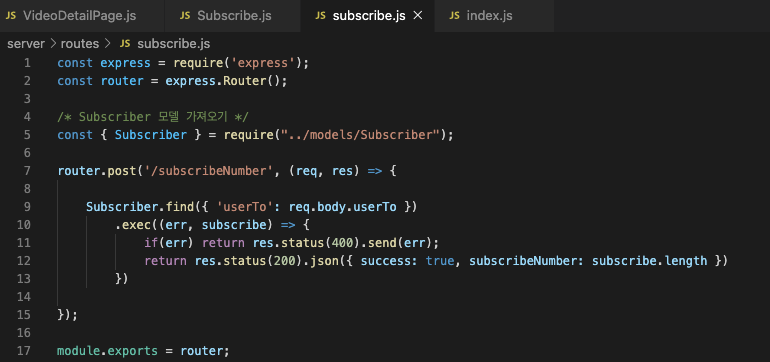This screenshot has width=770, height=362.
Task: Expand the chevron after routes breadcrumb
Action: [108, 44]
